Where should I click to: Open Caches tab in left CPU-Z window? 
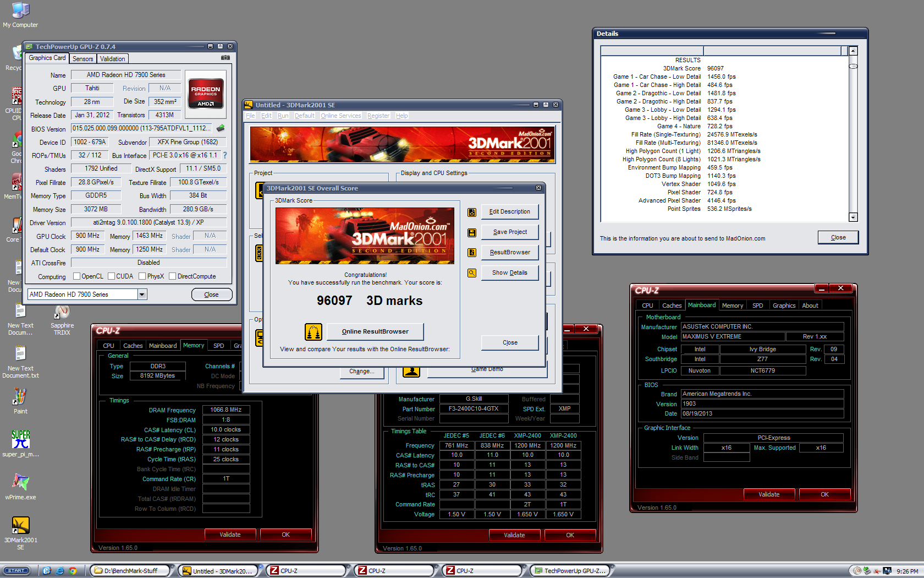133,346
